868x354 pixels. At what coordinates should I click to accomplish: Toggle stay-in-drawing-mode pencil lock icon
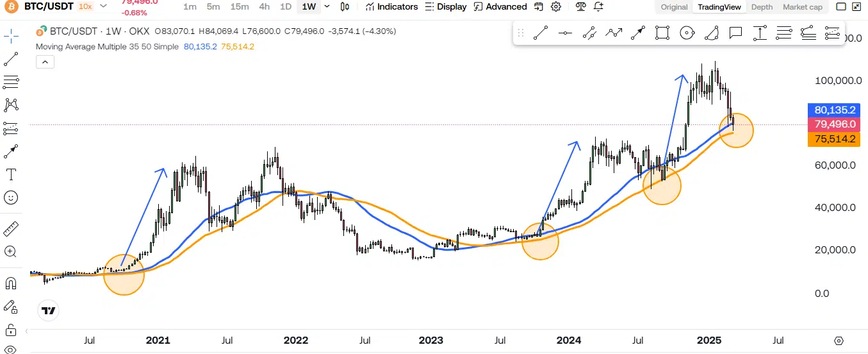coord(11,307)
